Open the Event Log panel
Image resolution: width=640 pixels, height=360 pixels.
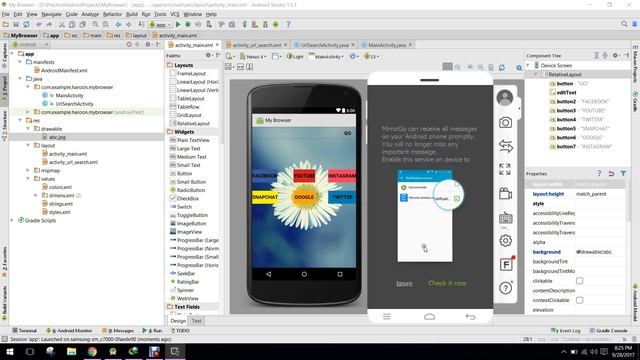pos(566,331)
